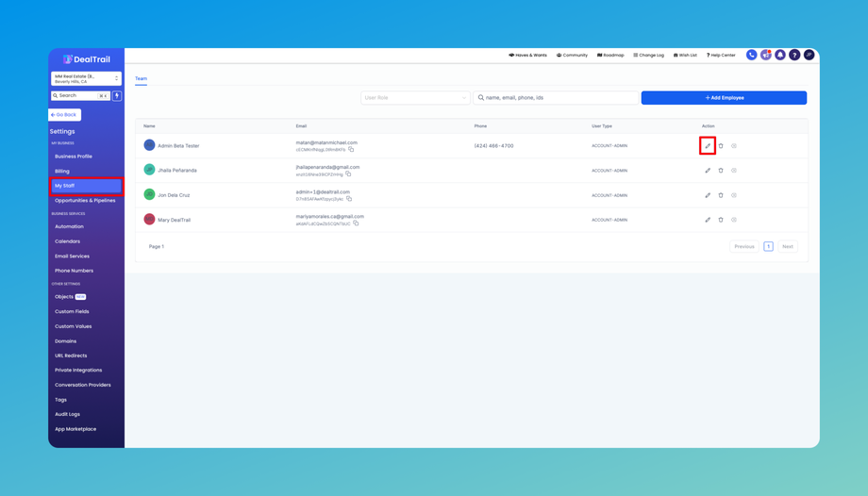Open Custom Fields settings
The width and height of the screenshot is (868, 496).
(72, 312)
